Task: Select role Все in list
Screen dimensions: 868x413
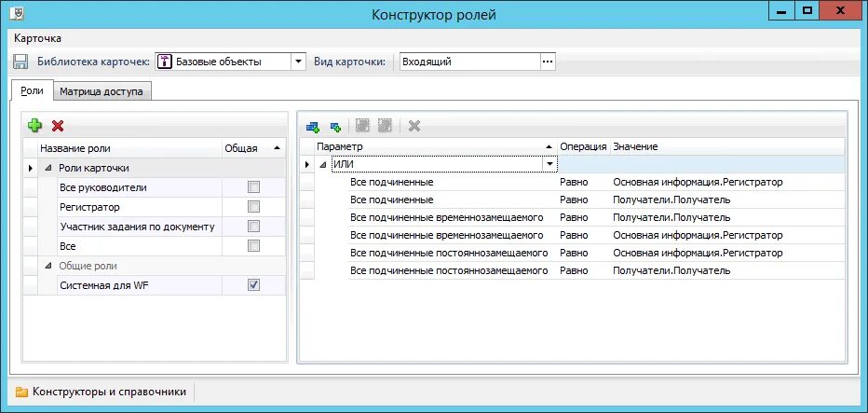Action: pyautogui.click(x=140, y=245)
